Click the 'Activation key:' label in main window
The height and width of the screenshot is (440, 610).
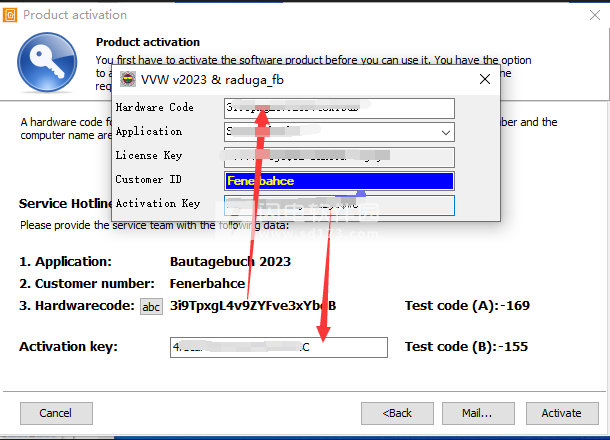[68, 347]
